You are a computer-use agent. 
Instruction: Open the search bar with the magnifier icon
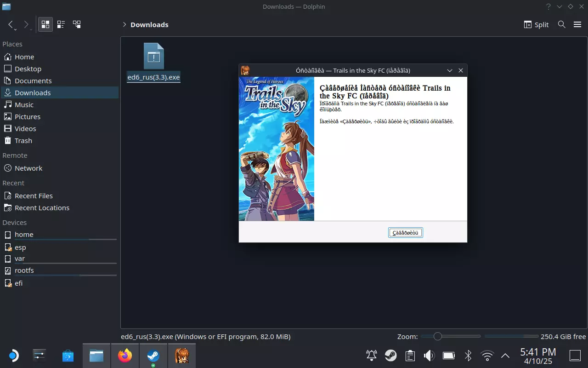(561, 25)
